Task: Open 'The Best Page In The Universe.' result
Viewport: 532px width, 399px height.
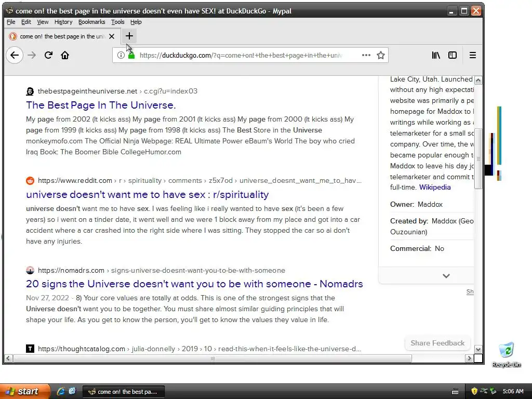Action: (101, 105)
